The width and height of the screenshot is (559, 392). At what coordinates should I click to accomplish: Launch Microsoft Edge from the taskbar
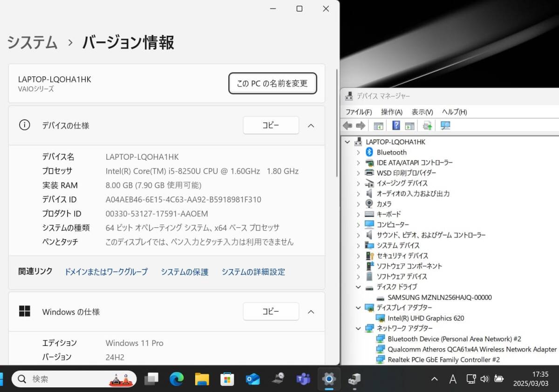(176, 379)
